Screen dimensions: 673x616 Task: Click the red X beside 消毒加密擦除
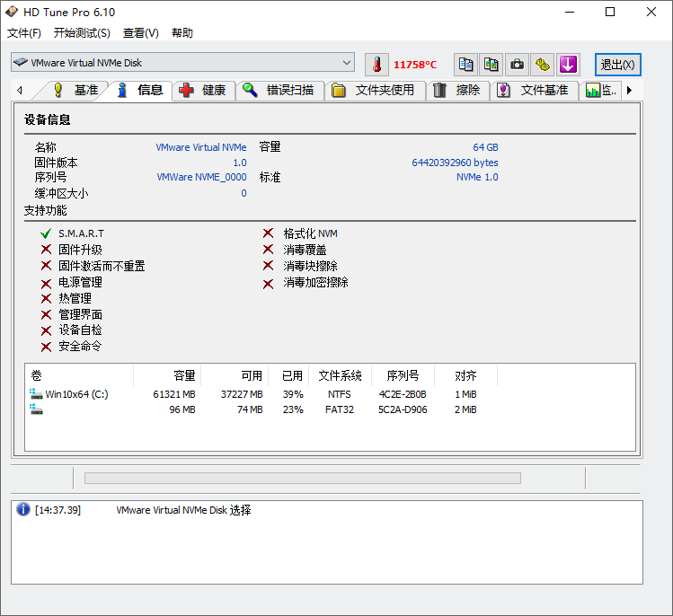268,284
